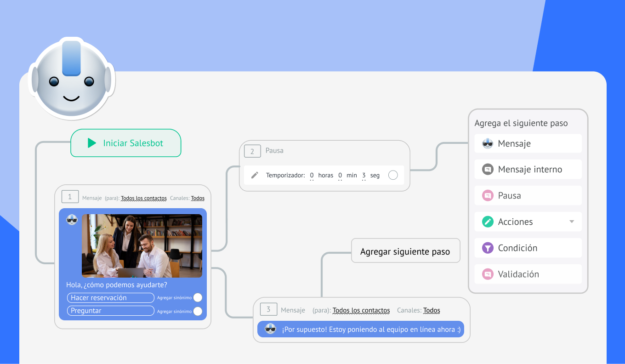This screenshot has width=625, height=364.
Task: Click the pink icon beside Pausa option
Action: [488, 196]
